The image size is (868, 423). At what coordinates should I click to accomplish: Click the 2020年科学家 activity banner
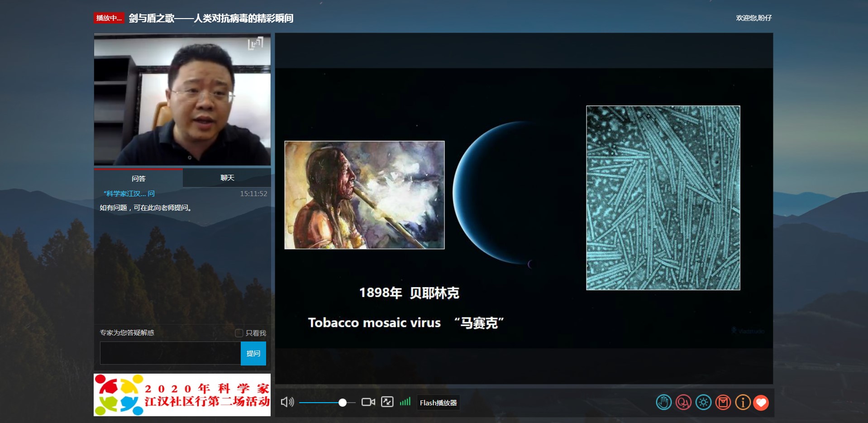pyautogui.click(x=182, y=394)
